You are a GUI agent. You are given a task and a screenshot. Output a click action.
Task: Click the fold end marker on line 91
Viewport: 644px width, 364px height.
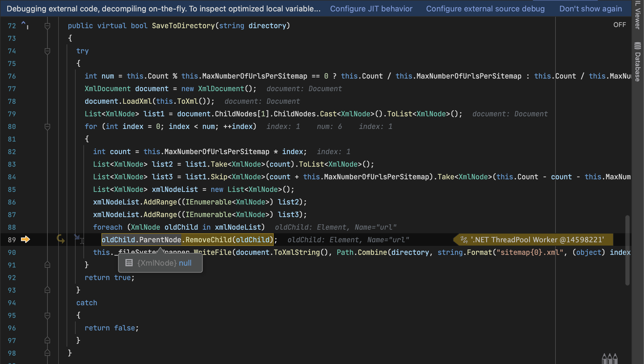tap(47, 265)
